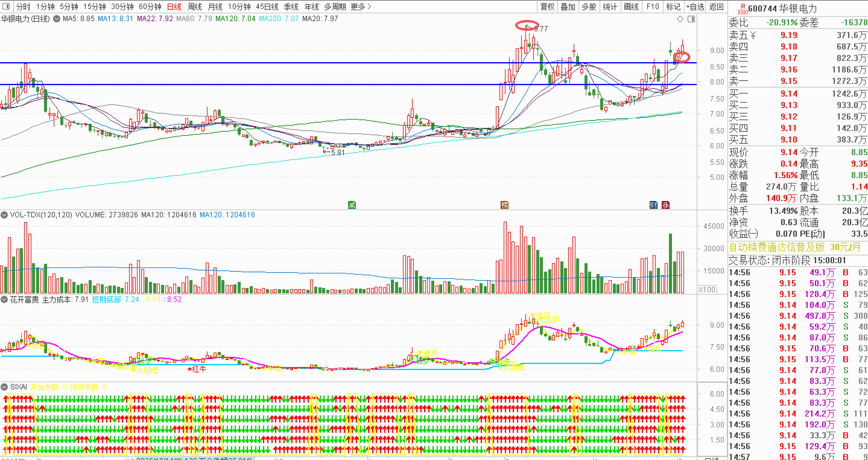Screen dimensions: 868x460
Task: Click the blue 财 marker icon
Action: pyautogui.click(x=653, y=205)
